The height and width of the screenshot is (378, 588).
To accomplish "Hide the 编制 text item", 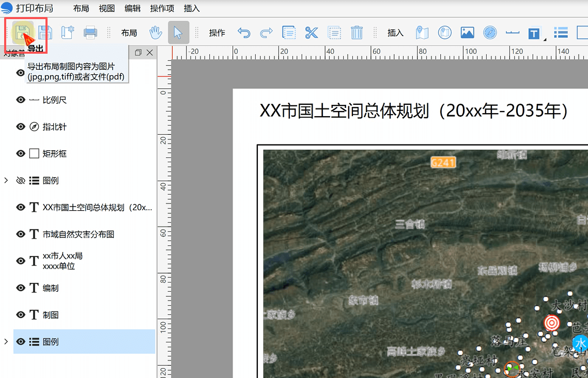I will coord(21,288).
